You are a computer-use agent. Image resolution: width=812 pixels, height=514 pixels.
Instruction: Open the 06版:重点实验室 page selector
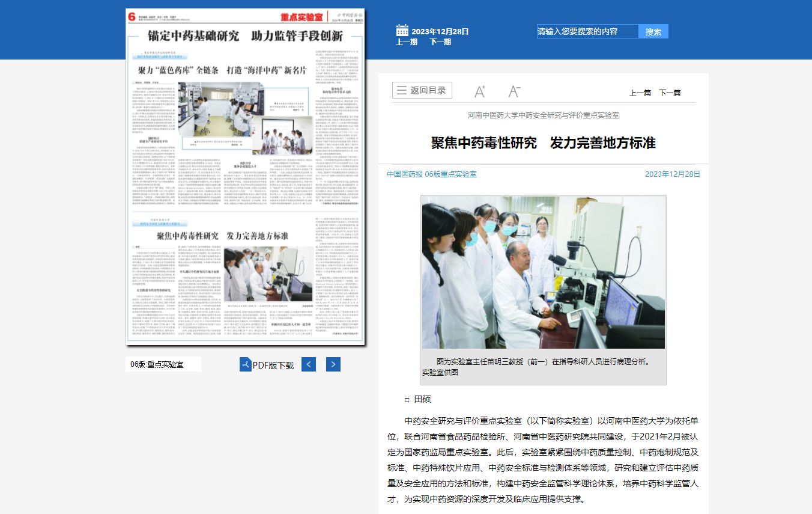point(163,364)
